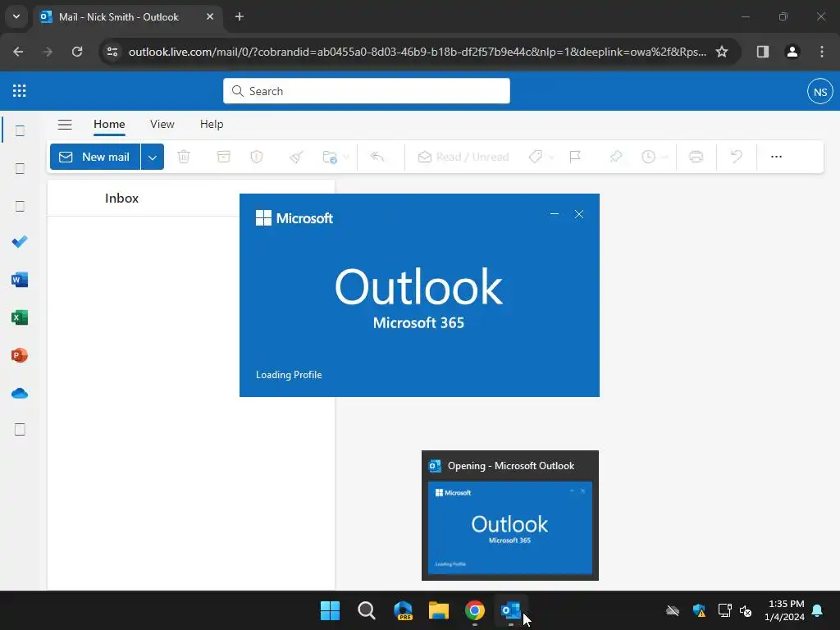Click the Outlook Search box

(x=367, y=91)
